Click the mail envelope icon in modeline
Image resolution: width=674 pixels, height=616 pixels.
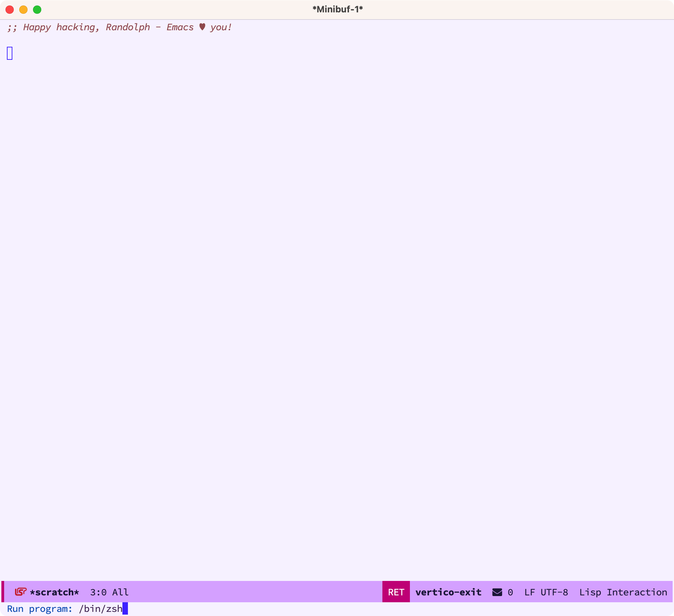pos(497,592)
